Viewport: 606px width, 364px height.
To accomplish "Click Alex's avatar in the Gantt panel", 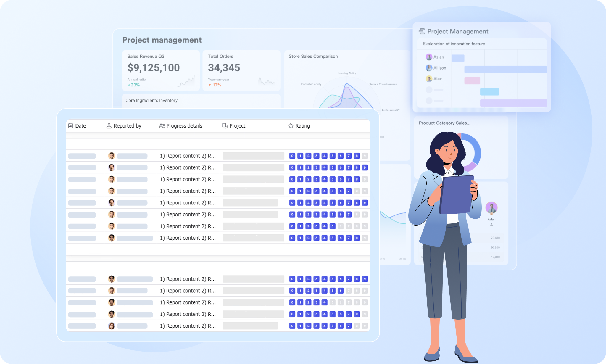I will click(429, 79).
